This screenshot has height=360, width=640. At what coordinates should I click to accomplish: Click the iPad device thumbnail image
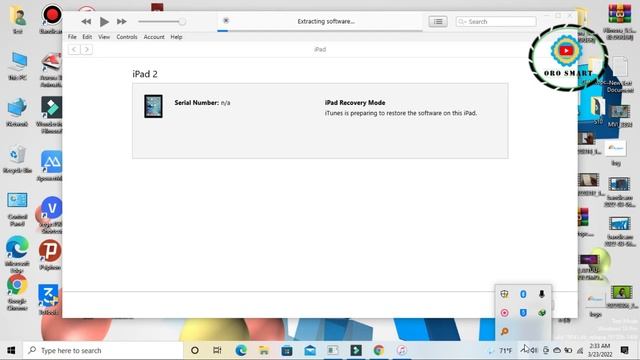tap(153, 106)
